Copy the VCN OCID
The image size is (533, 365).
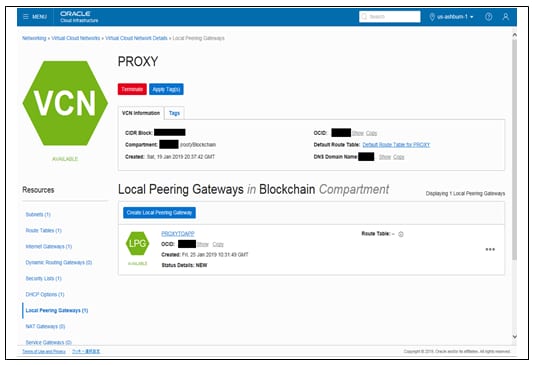pos(372,133)
